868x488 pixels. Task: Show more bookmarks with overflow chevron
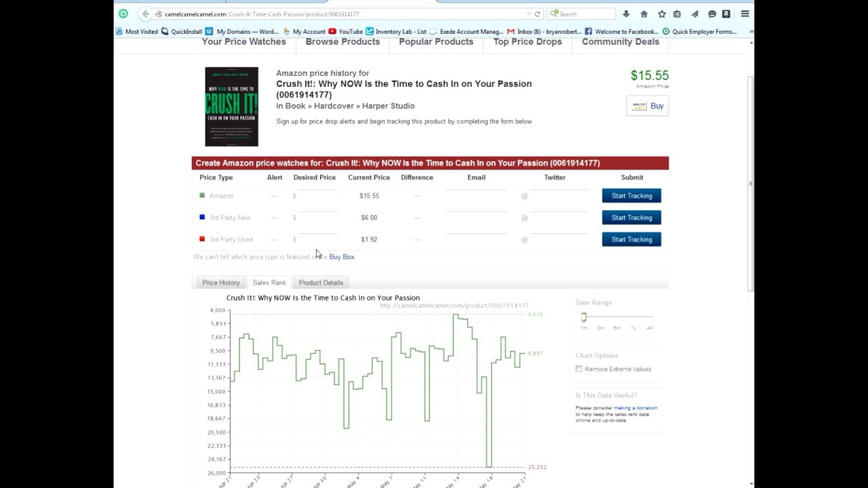[751, 31]
